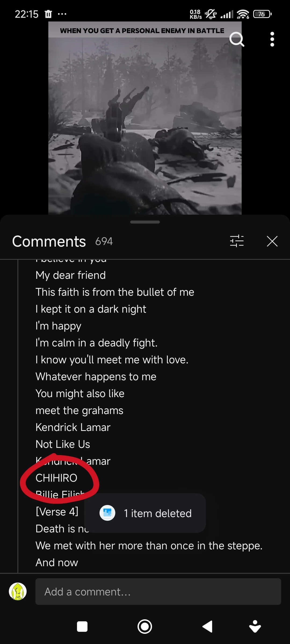Open the comment sort filter icon
The width and height of the screenshot is (290, 644).
point(237,241)
